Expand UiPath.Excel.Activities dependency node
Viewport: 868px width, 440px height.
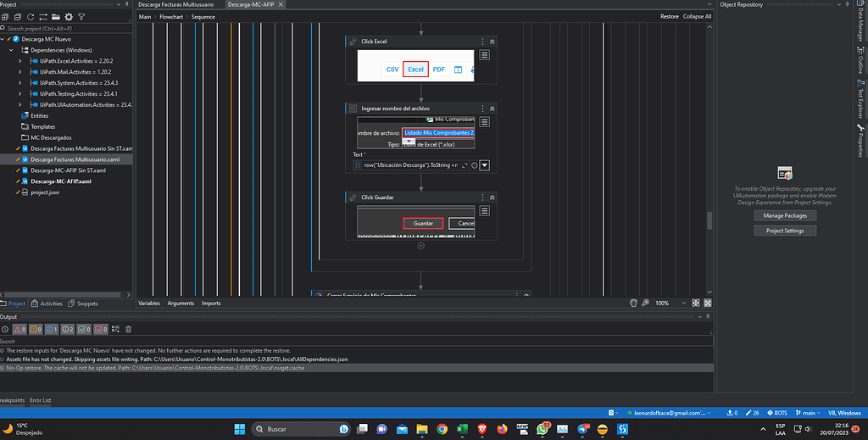[20, 61]
